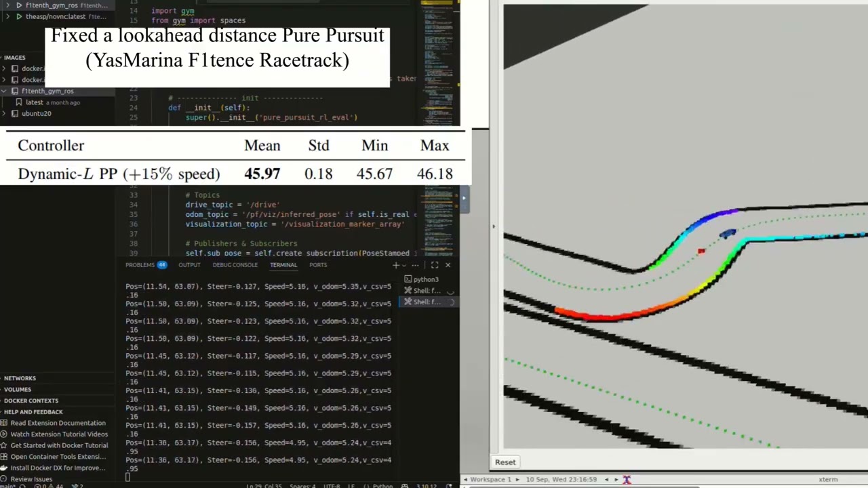Select the first Shell terminal entry
868x488 pixels.
pyautogui.click(x=425, y=291)
